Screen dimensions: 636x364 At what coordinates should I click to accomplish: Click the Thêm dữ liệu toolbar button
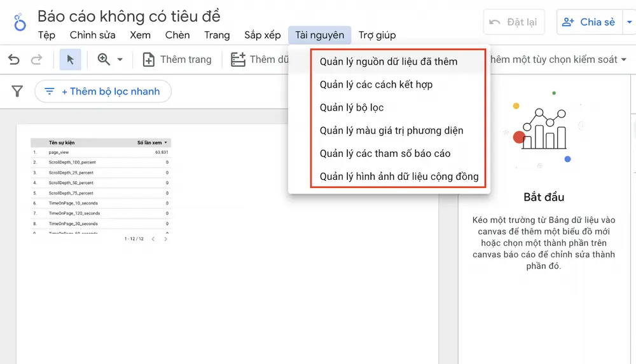pyautogui.click(x=259, y=60)
